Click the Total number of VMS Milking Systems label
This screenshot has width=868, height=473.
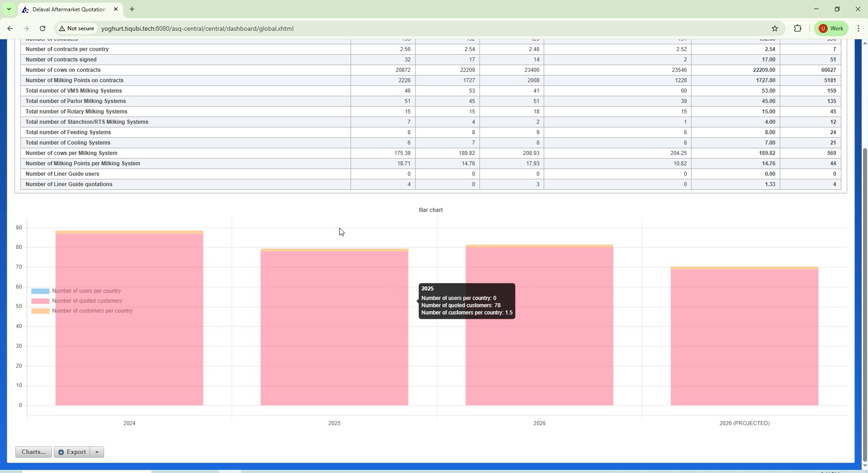click(x=74, y=91)
